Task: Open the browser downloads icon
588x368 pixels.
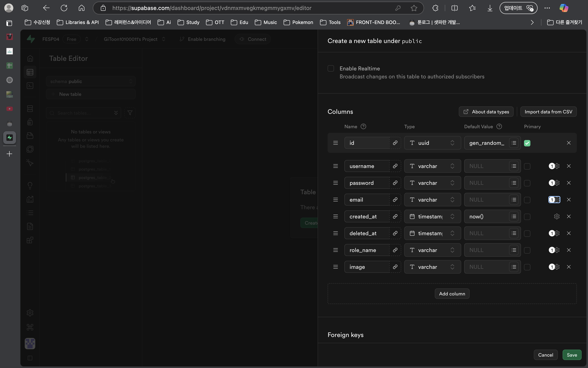Action: click(x=490, y=8)
